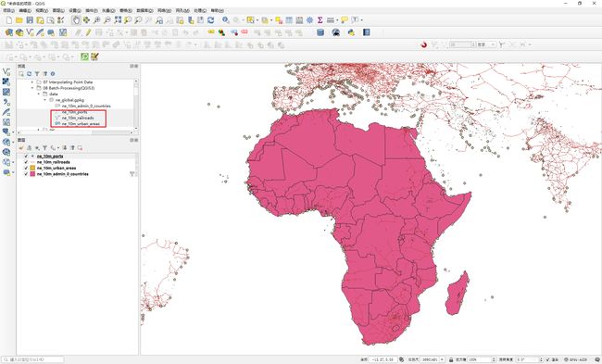The image size is (602, 364).
Task: Click the Zoom Full extent icon
Action: tap(118, 20)
